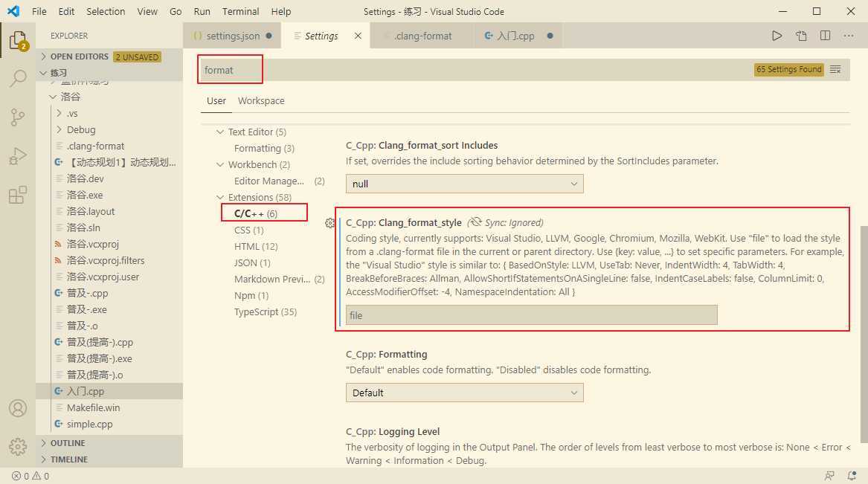Click the Clang_format_style text input
868x484 pixels.
coord(531,315)
